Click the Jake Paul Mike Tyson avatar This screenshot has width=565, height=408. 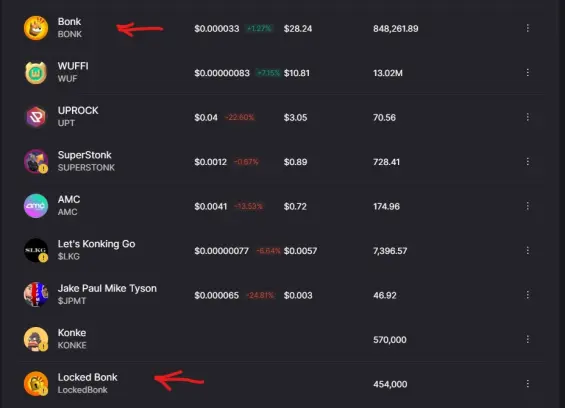(x=36, y=295)
